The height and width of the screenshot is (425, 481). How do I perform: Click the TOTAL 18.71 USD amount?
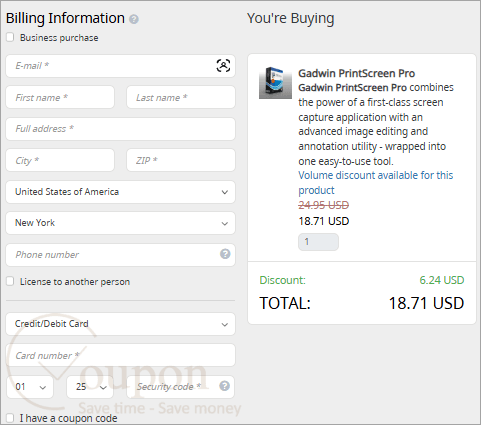click(426, 303)
